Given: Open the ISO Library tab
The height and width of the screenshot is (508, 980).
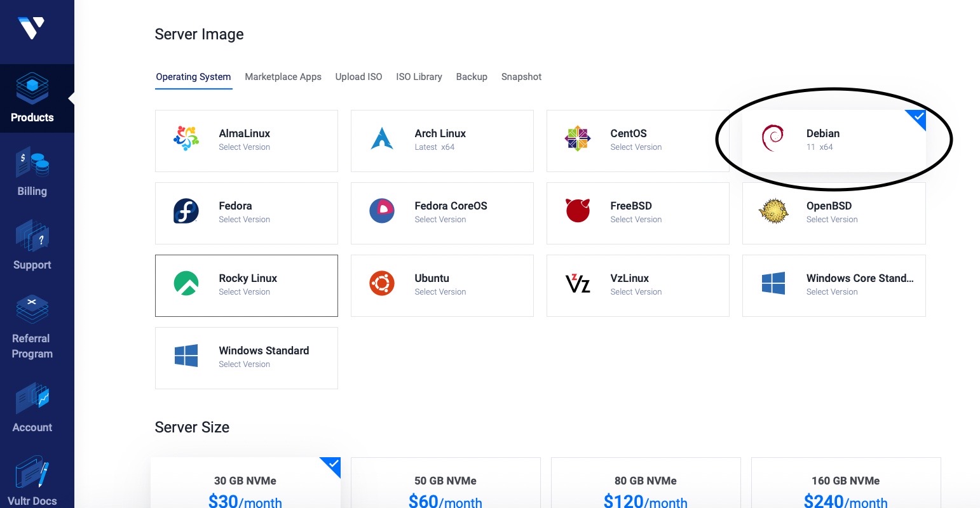Looking at the screenshot, I should (419, 77).
